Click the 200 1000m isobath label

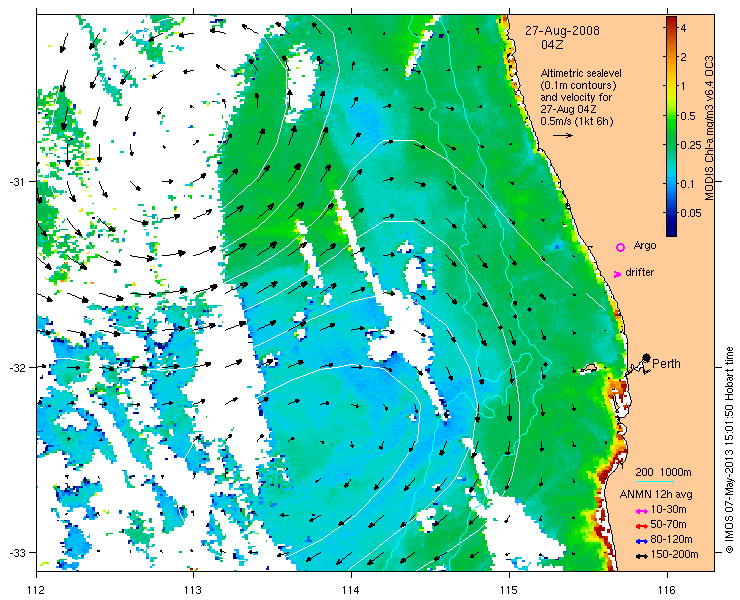coord(664,473)
